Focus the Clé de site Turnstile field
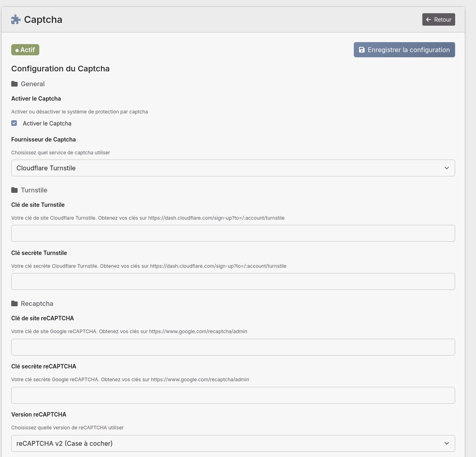 coord(233,233)
